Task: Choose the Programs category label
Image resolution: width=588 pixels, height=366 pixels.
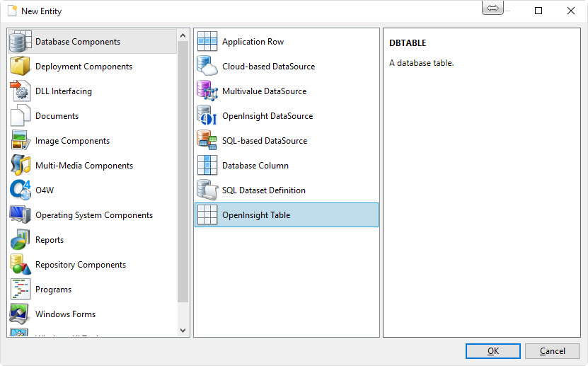Action: coord(53,289)
